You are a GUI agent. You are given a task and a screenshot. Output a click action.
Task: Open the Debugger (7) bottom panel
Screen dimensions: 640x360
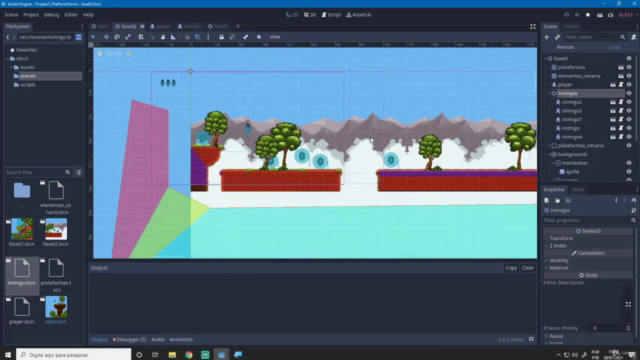click(129, 339)
